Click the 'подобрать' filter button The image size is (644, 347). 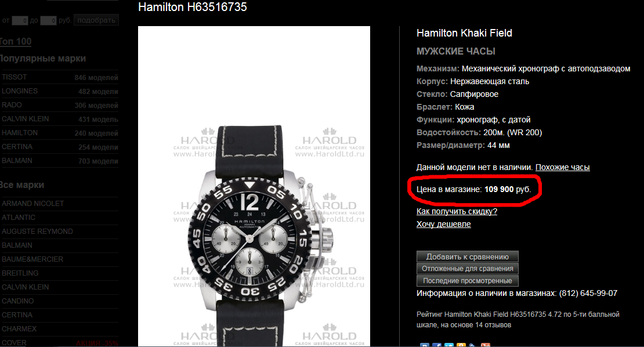96,20
